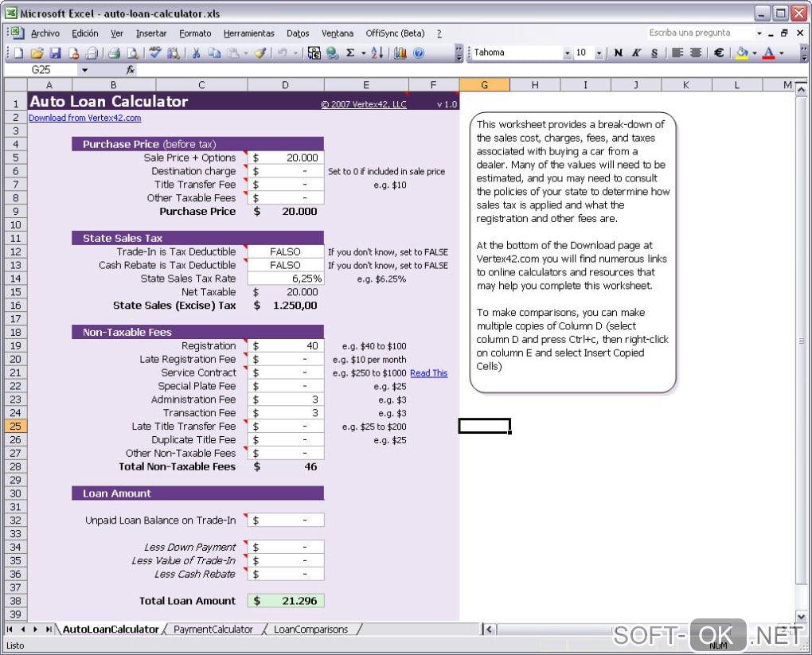
Task: Open the Chart Wizard icon
Action: pos(400,53)
